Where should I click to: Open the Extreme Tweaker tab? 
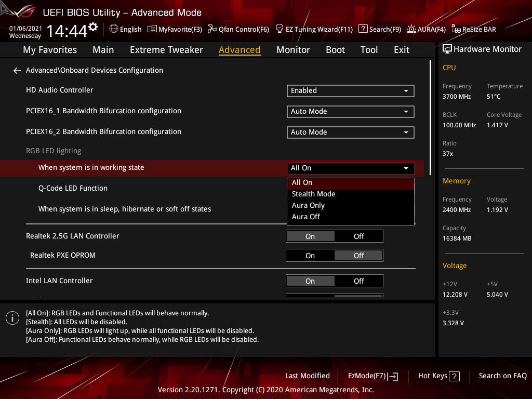click(x=166, y=50)
